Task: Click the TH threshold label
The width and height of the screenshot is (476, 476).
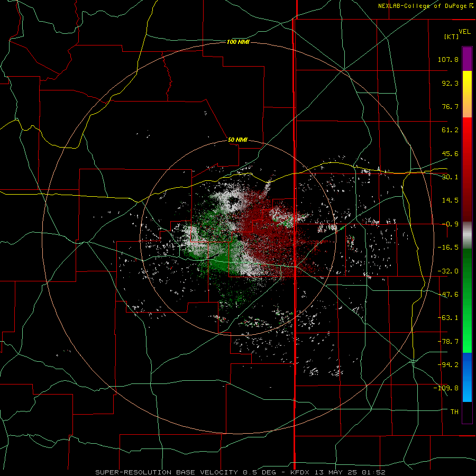Action: coord(454,412)
